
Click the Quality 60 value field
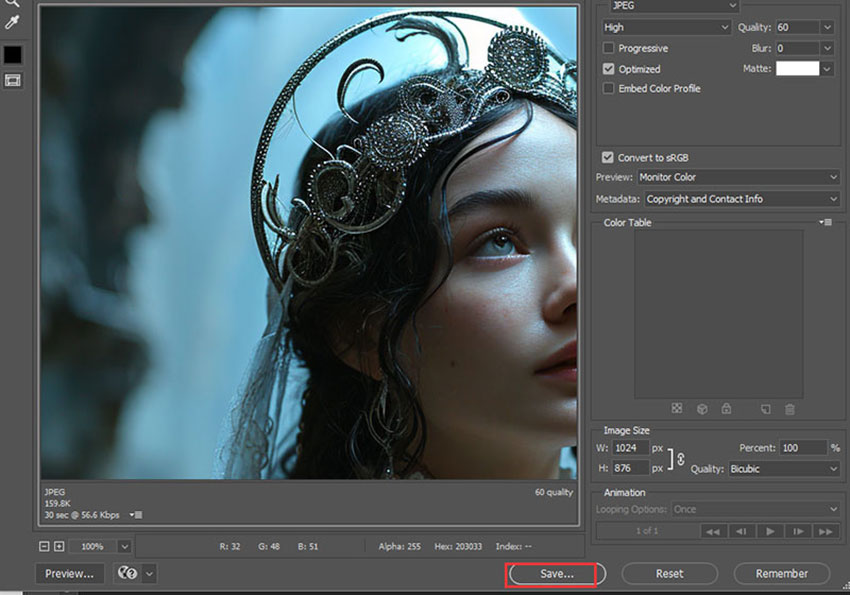point(797,27)
